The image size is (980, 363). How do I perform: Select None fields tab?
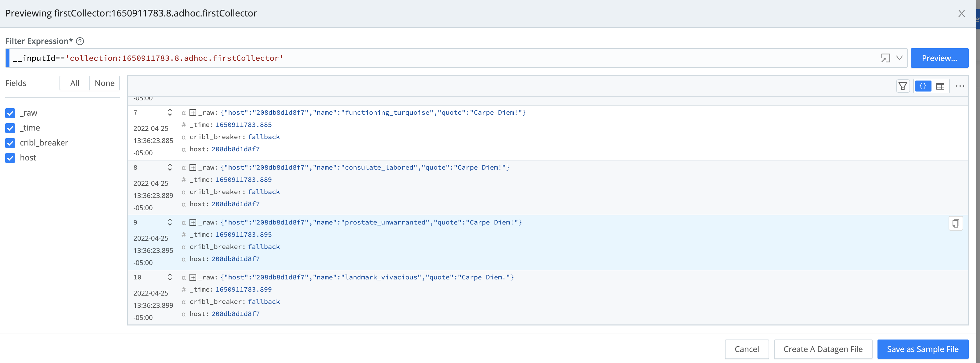pos(104,83)
